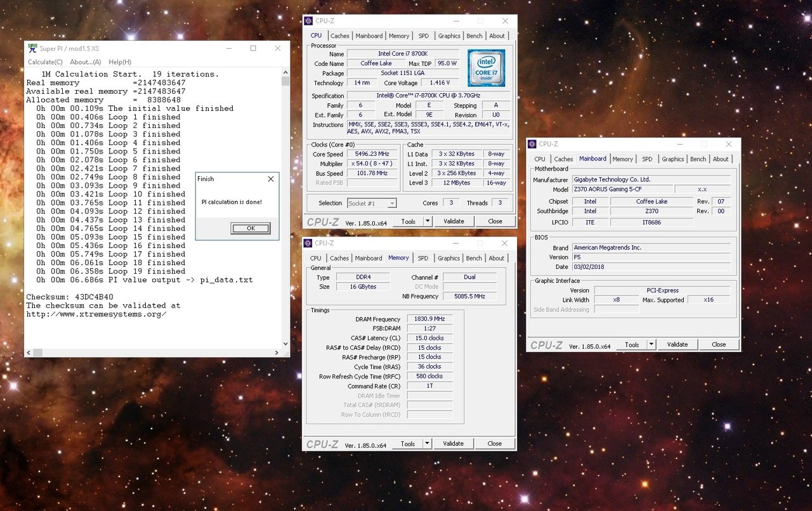
Task: Expand Tools dropdown arrow in Memory CPU-Z window
Action: coord(428,444)
